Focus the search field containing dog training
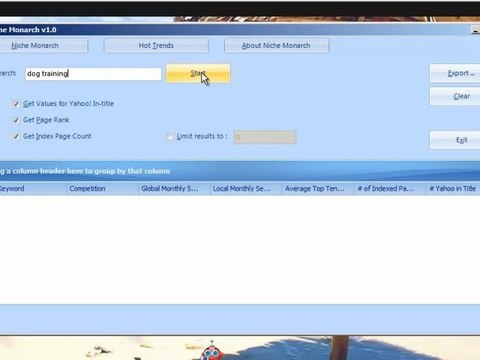This screenshot has height=360, width=480. pos(93,74)
